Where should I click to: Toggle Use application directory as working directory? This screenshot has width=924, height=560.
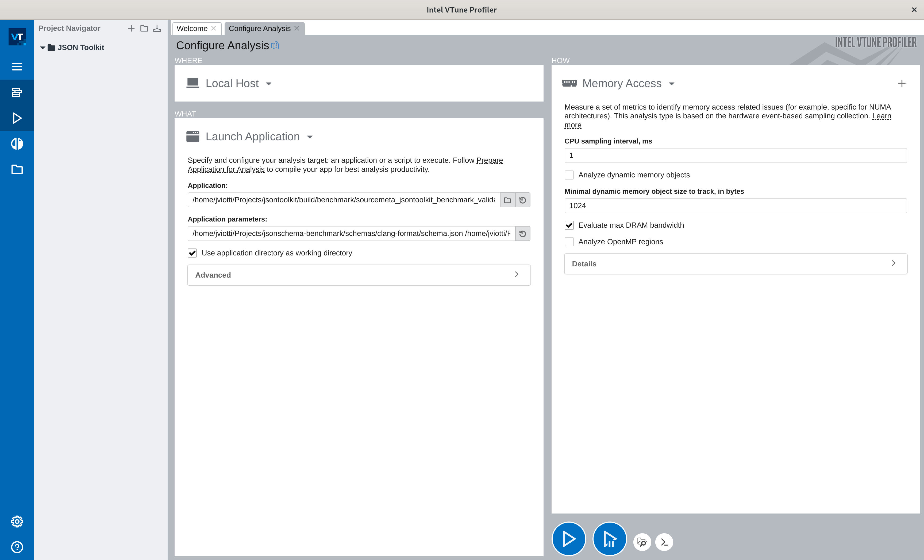click(192, 253)
